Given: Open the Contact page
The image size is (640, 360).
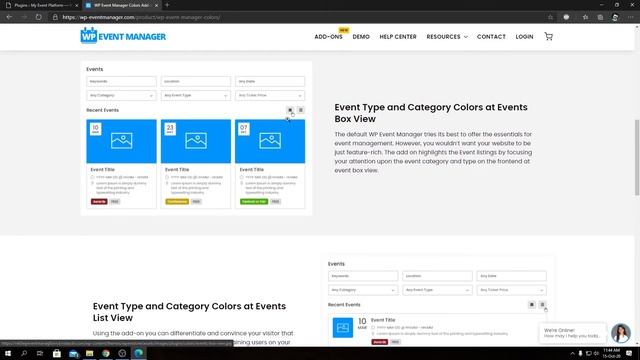Looking at the screenshot, I should [491, 37].
